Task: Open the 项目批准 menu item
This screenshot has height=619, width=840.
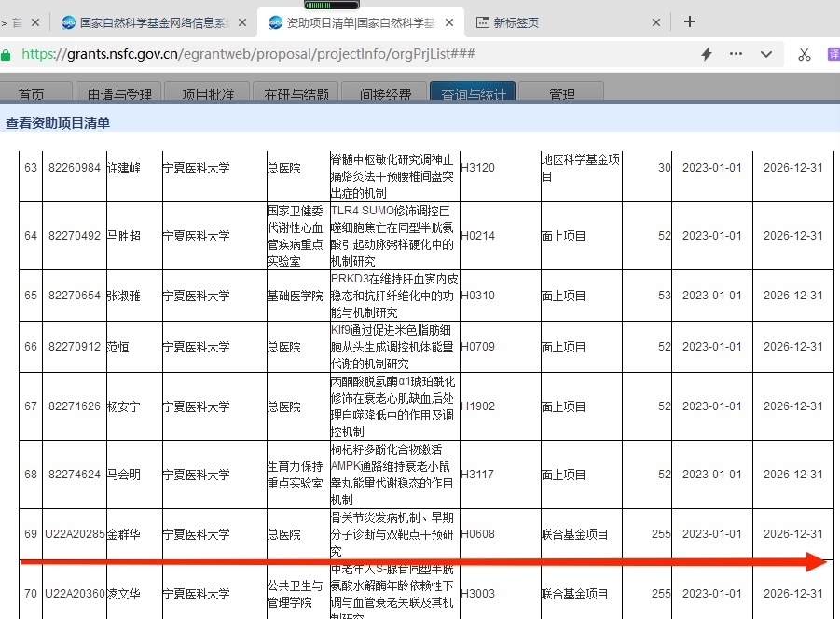Action: 206,94
